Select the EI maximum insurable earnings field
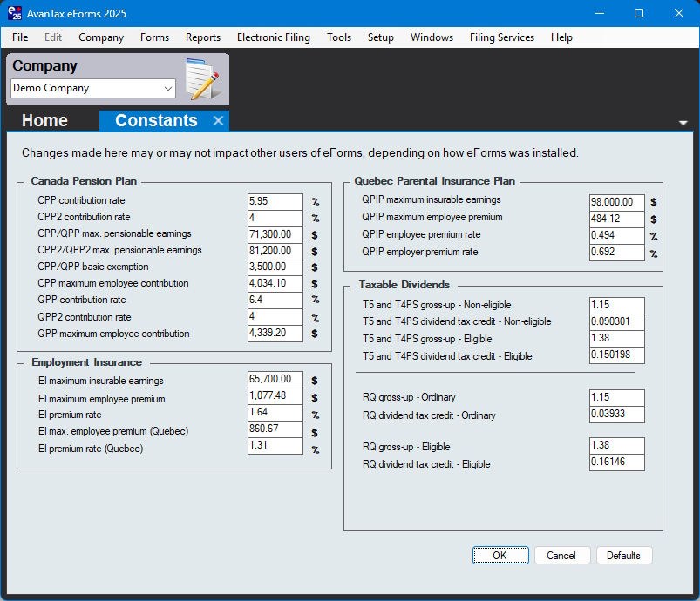This screenshot has height=601, width=700. tap(275, 381)
